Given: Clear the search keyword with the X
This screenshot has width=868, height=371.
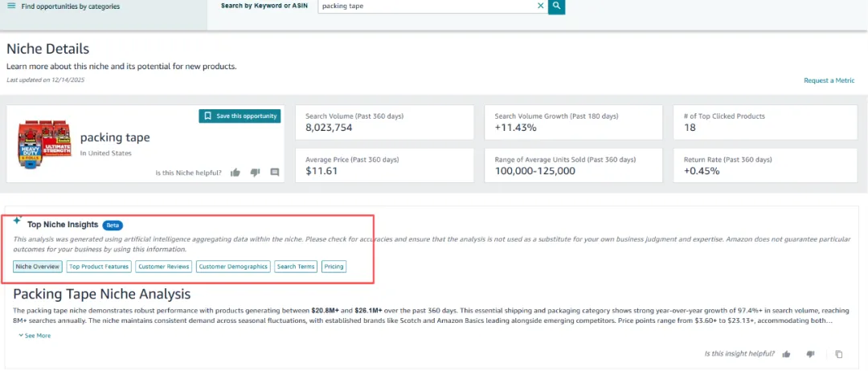Looking at the screenshot, I should [540, 6].
